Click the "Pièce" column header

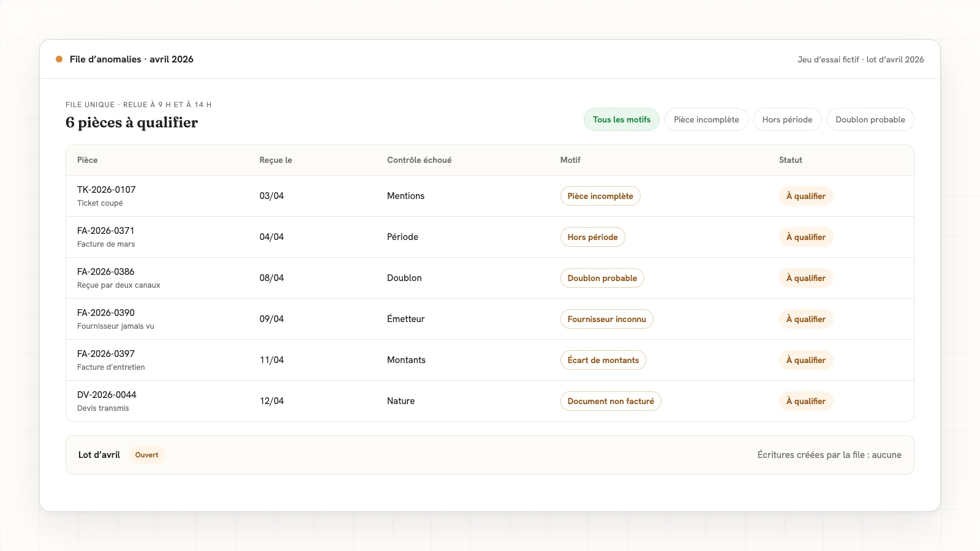point(88,160)
